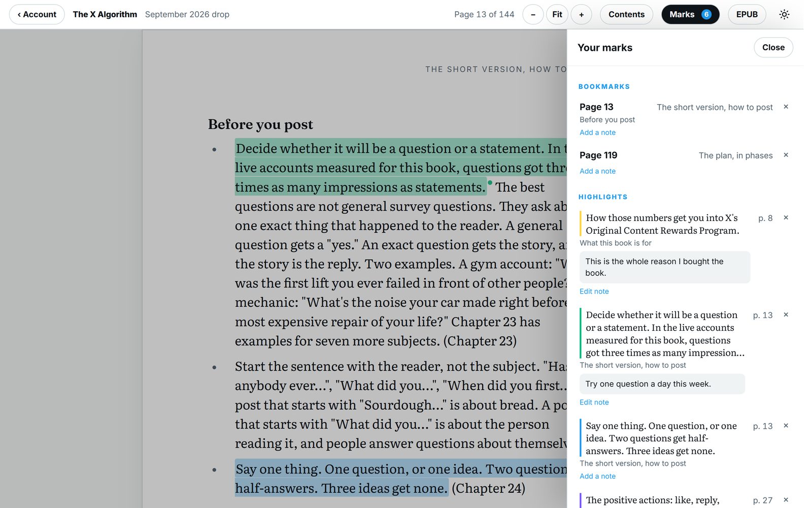Remove the Page 119 bookmark
Viewport: 812px width, 508px height.
point(786,155)
